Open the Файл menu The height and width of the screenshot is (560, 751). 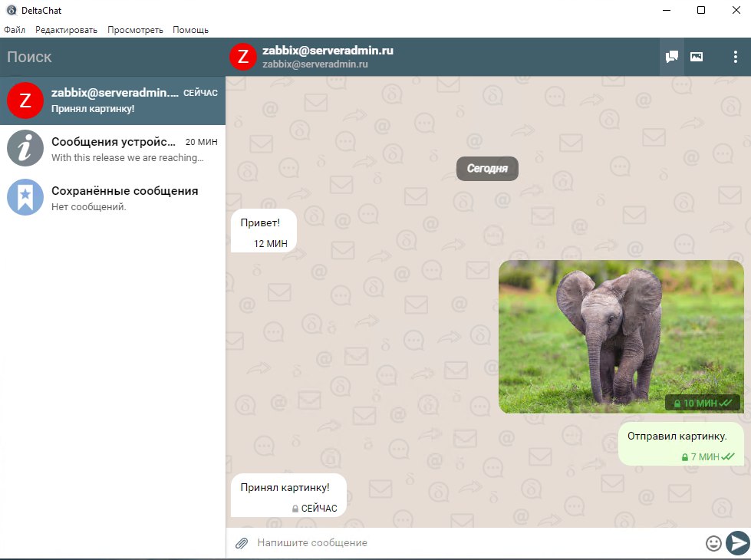point(15,30)
